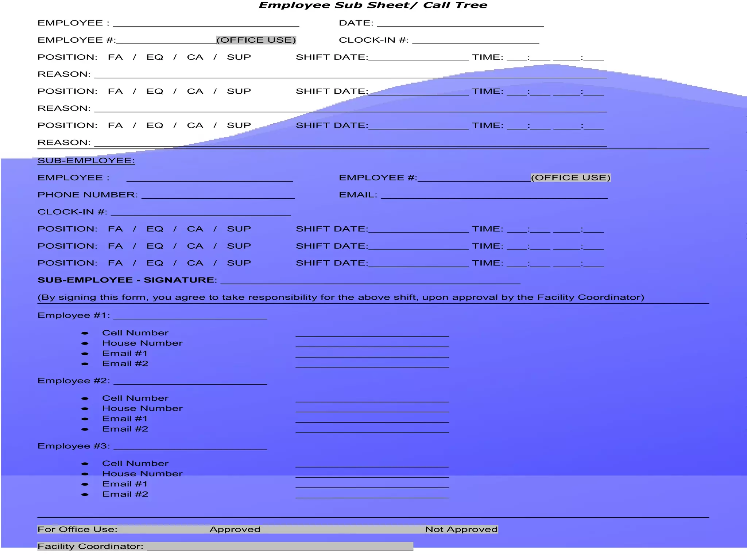Click the Employee Sub Sheet title

[373, 5]
